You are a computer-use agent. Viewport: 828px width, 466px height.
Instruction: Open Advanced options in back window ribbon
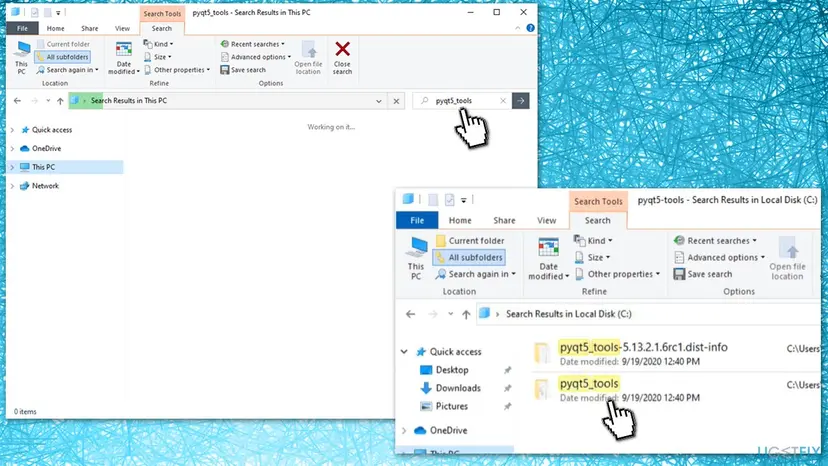(256, 57)
